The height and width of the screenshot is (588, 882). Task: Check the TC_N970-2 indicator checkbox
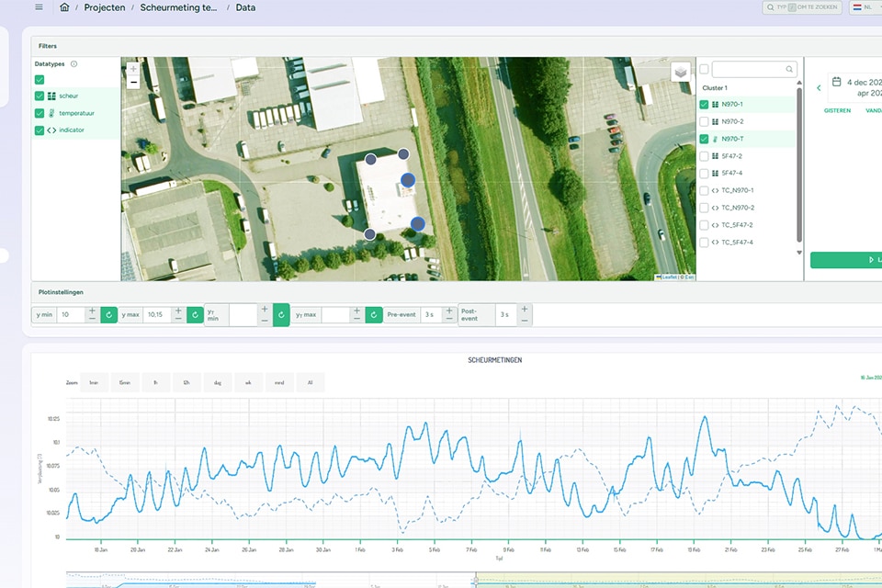click(x=704, y=208)
